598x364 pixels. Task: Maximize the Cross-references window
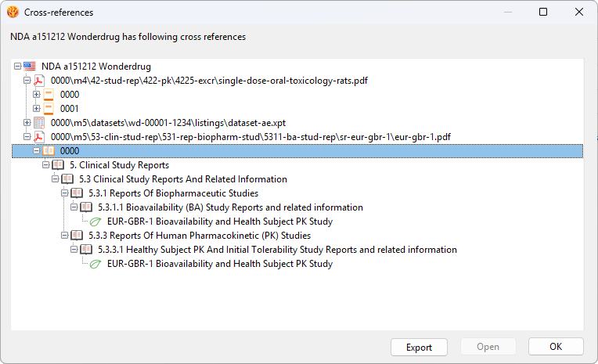point(543,13)
